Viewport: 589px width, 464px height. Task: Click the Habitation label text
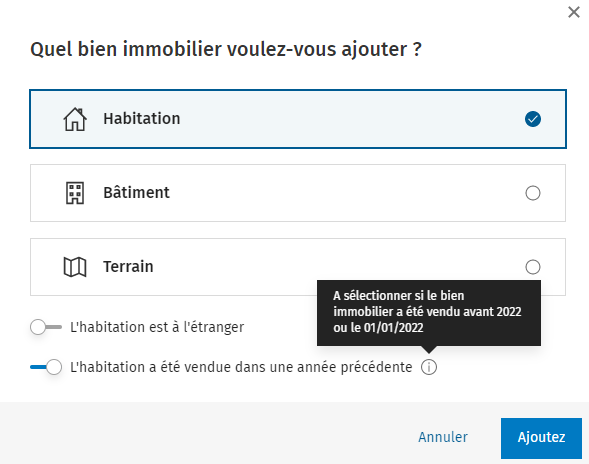142,119
